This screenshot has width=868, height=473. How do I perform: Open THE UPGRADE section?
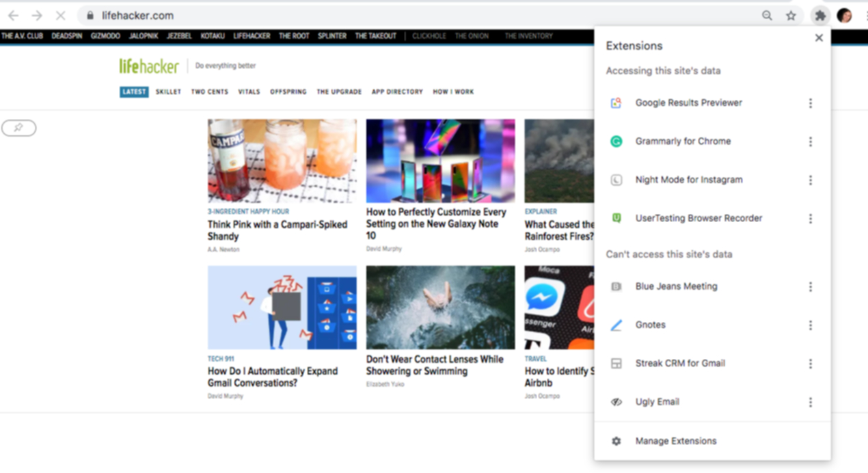(339, 92)
